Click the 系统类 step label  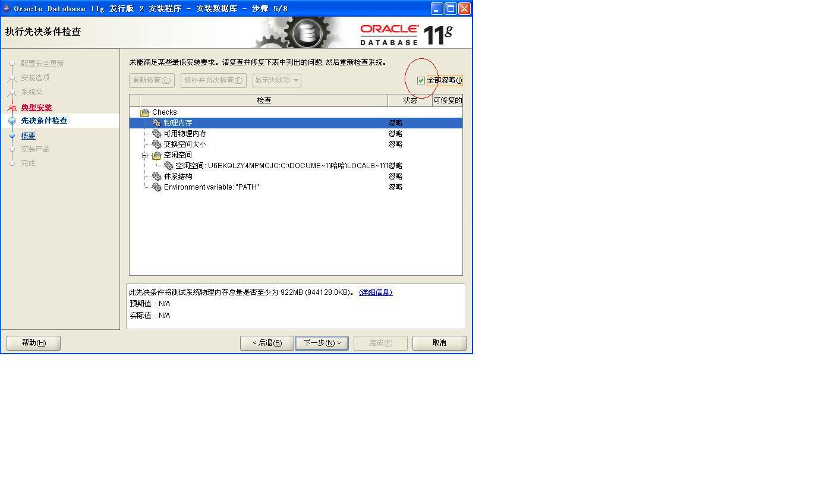[32, 92]
